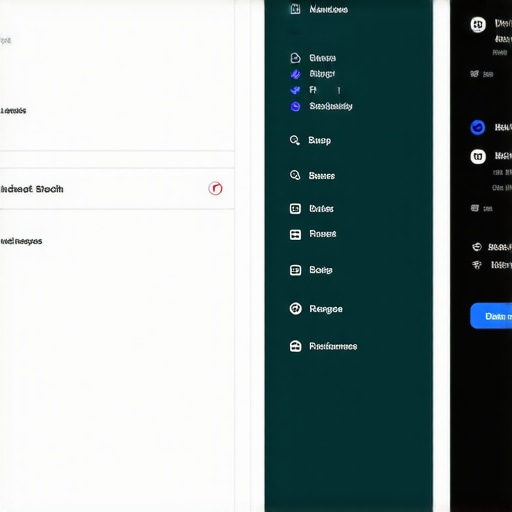Click the bottom car-shaped sidebar icon
The width and height of the screenshot is (512, 512).
(295, 346)
